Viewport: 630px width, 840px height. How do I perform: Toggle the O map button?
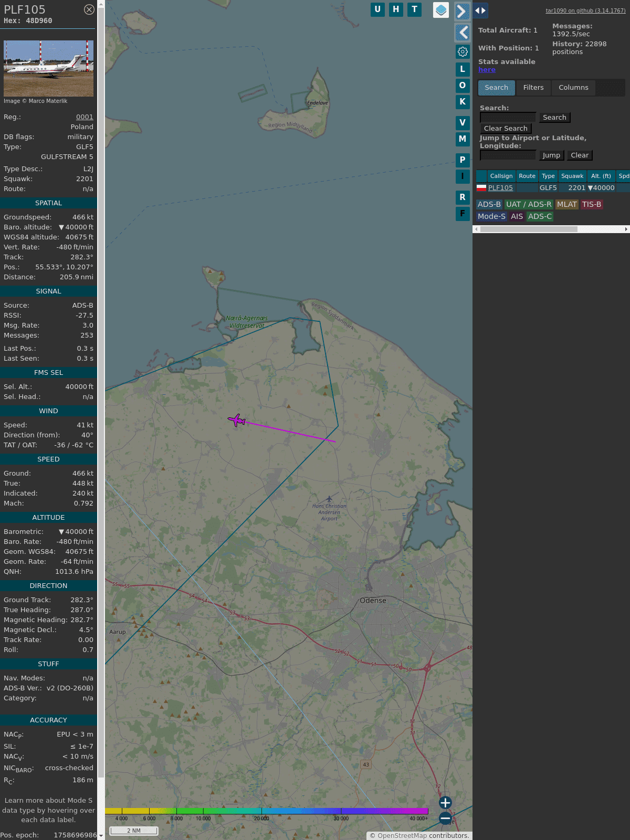[x=463, y=85]
